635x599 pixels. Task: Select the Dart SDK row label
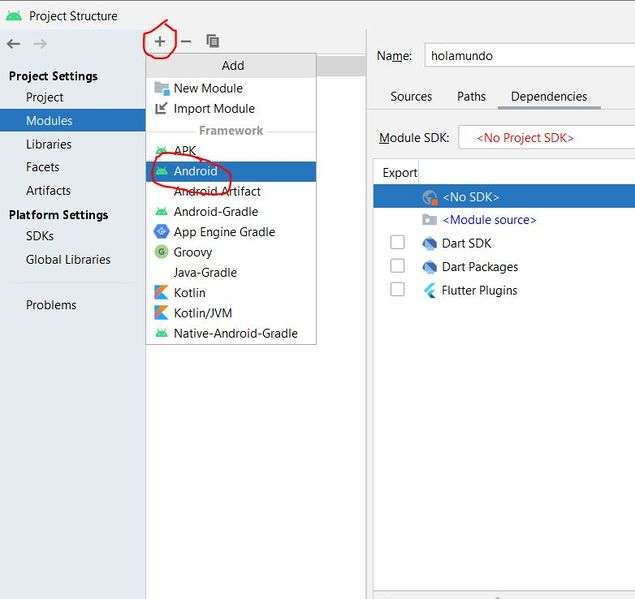[466, 243]
